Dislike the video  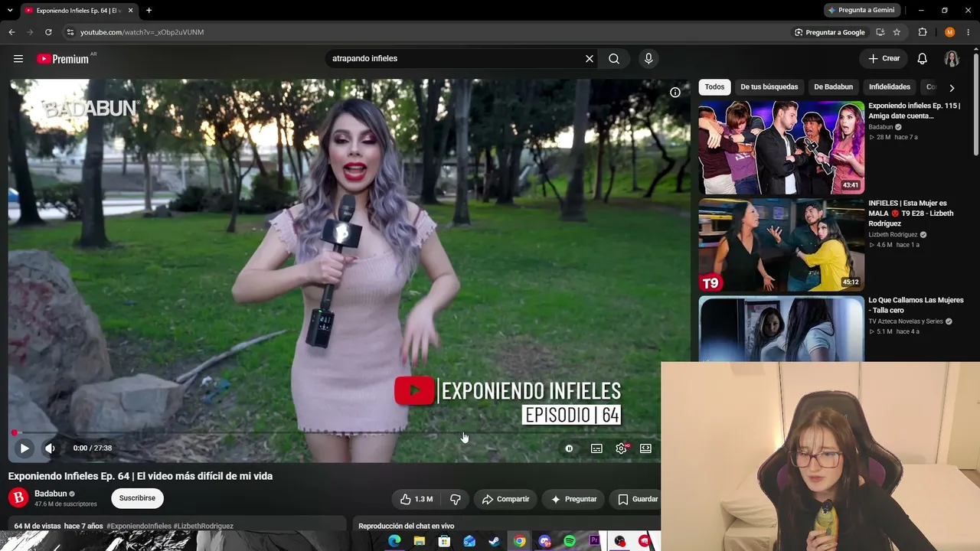coord(455,499)
